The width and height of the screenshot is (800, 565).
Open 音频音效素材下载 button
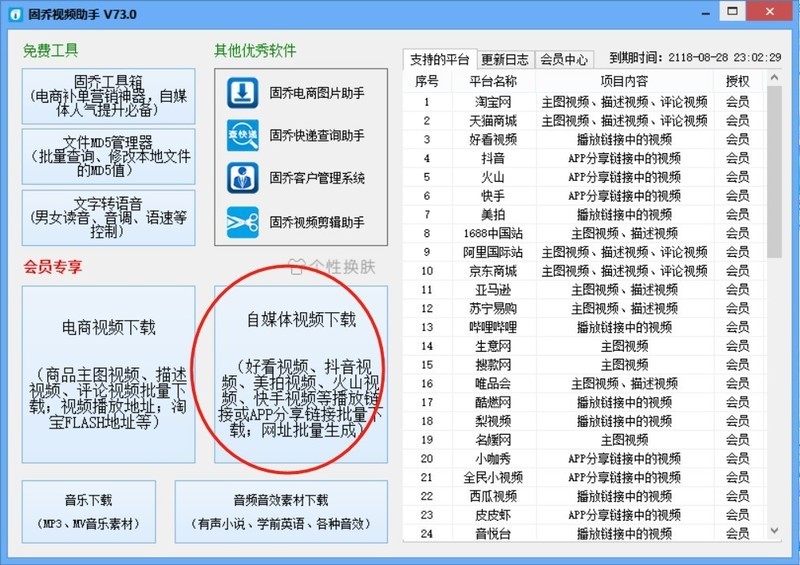point(281,511)
